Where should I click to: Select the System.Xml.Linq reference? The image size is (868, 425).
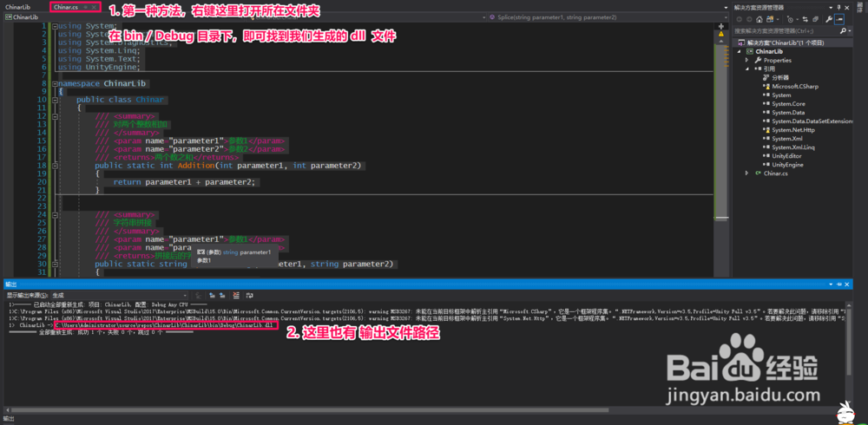[x=793, y=147]
